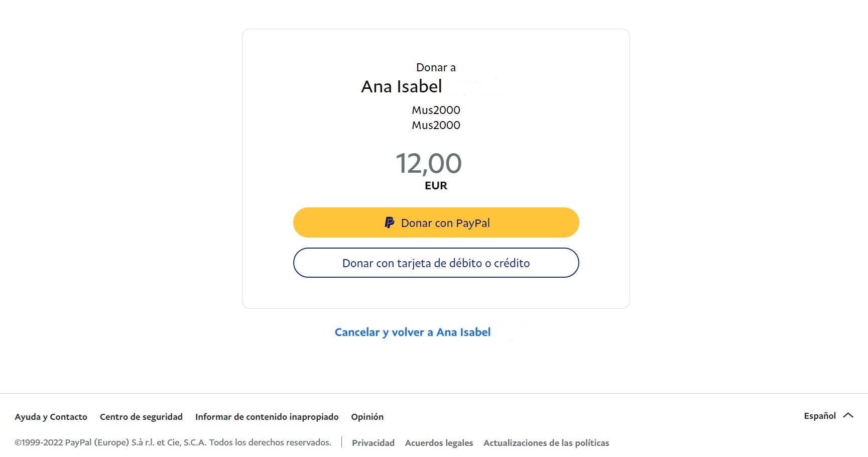Click the PayPal copyright notice text
Image resolution: width=868 pixels, height=457 pixels.
[x=173, y=442]
